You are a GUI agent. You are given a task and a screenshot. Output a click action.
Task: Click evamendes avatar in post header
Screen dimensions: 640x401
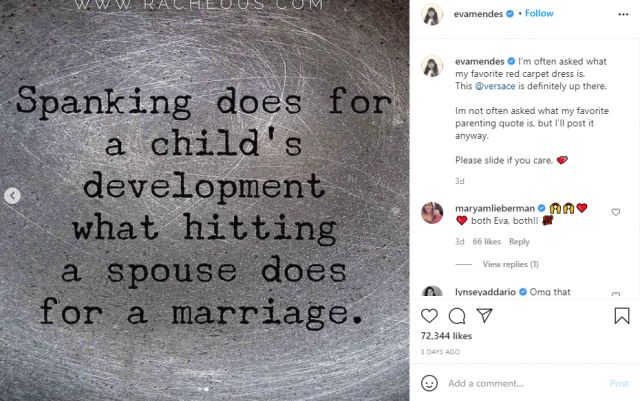pyautogui.click(x=431, y=15)
